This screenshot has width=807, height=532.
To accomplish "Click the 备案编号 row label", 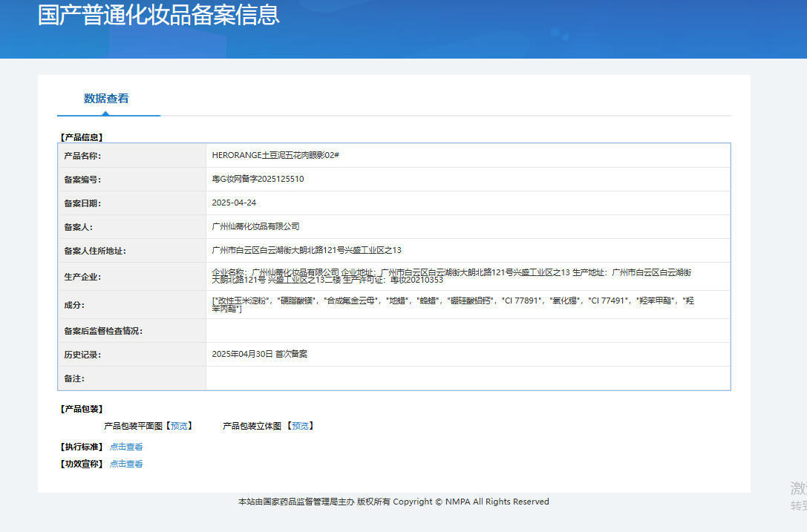I will point(82,180).
